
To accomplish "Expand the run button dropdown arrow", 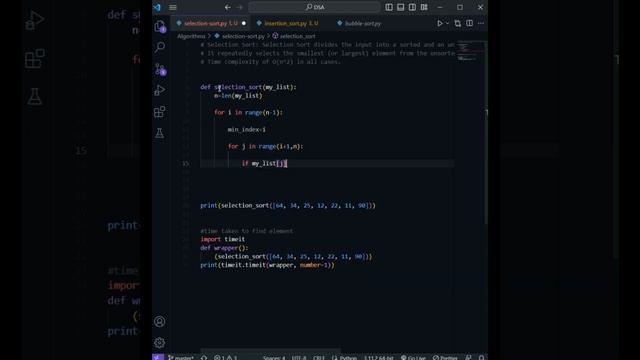I will pos(447,24).
